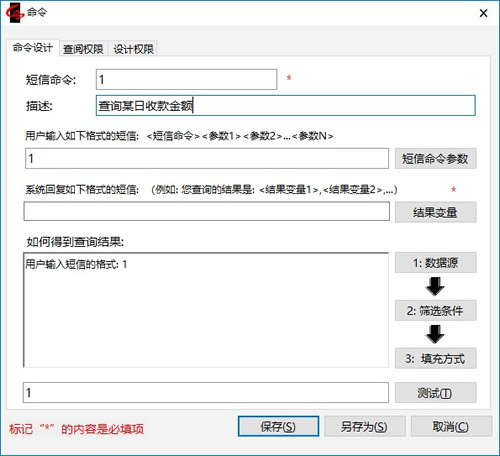Click the 短信命令 input field
This screenshot has height=456, width=500.
click(186, 79)
